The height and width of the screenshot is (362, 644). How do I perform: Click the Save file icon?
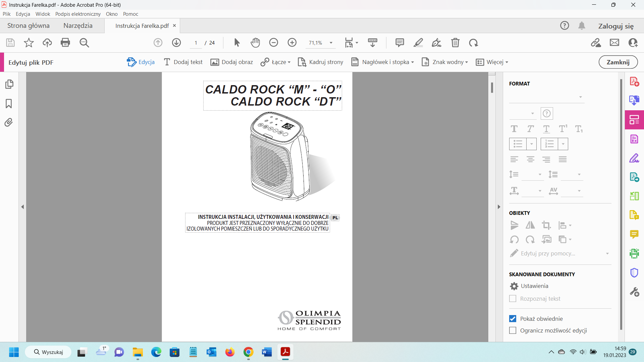pyautogui.click(x=10, y=43)
